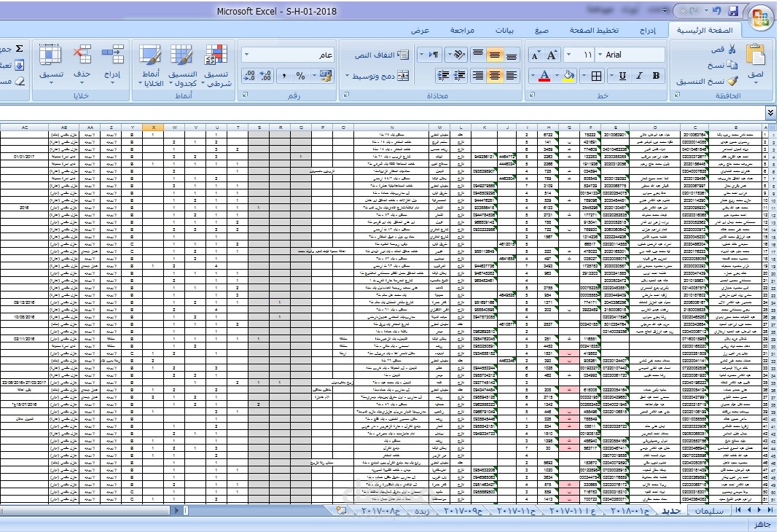Click the yellow Fill Color bucket swatch
The width and height of the screenshot is (779, 532).
(x=569, y=76)
